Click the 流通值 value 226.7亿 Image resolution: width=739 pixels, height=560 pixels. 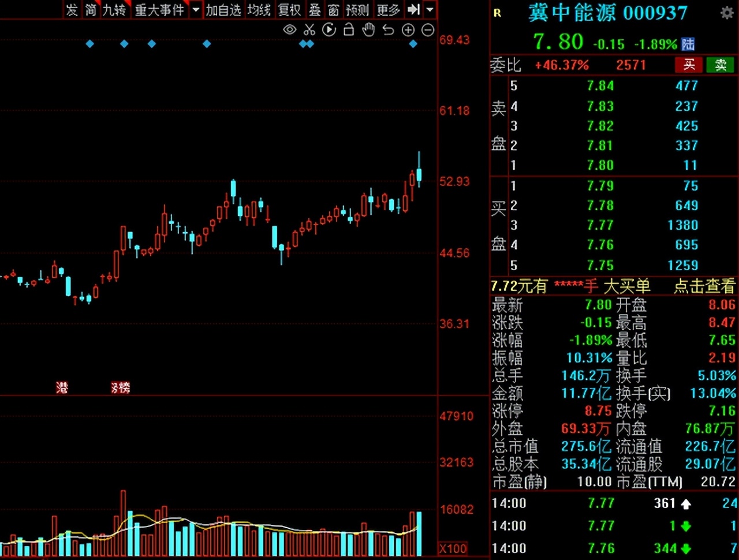[710, 446]
